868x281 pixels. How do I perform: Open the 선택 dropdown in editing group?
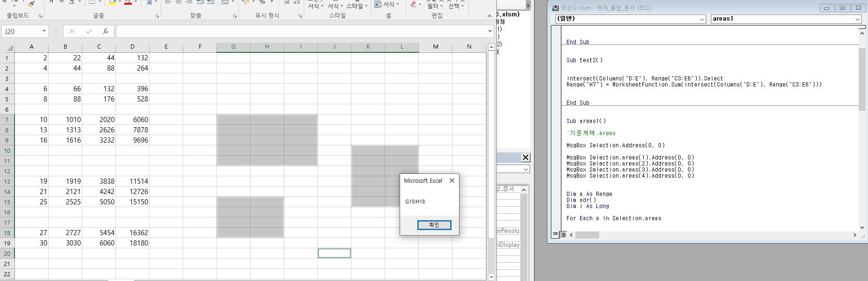click(x=456, y=7)
